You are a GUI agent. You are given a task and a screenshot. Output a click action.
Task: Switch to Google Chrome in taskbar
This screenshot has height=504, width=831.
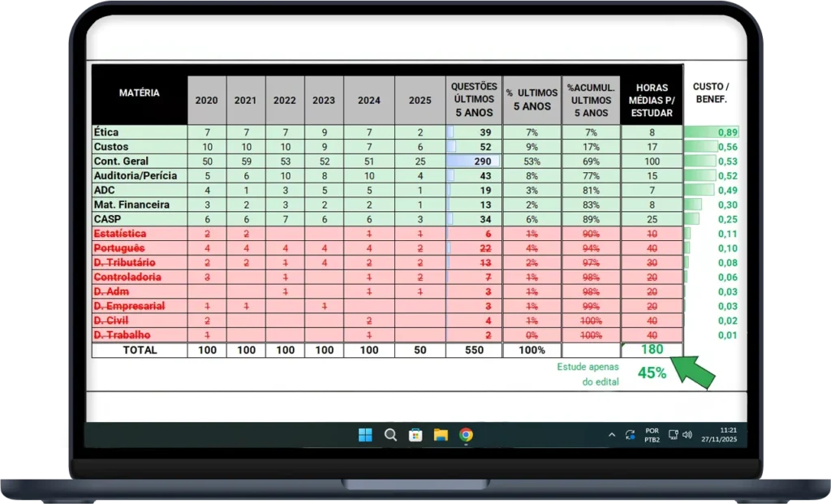pyautogui.click(x=466, y=435)
